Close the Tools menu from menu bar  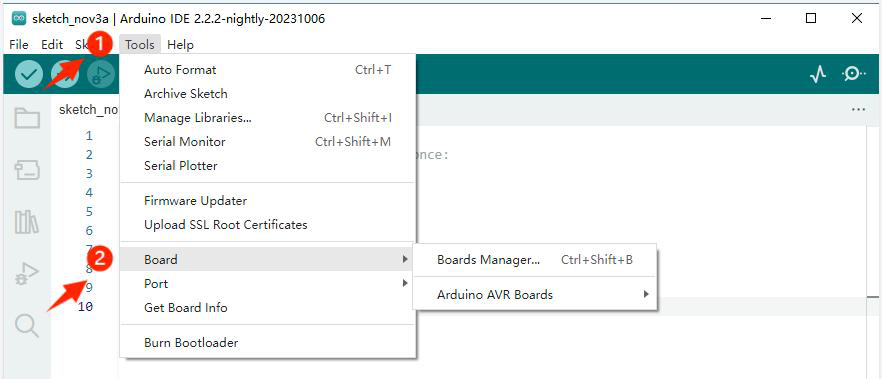click(x=140, y=44)
